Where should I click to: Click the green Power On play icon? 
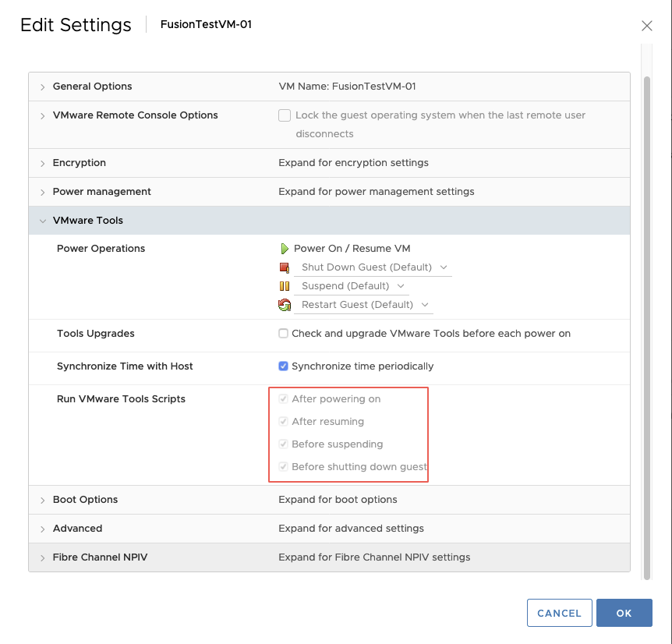tap(284, 249)
